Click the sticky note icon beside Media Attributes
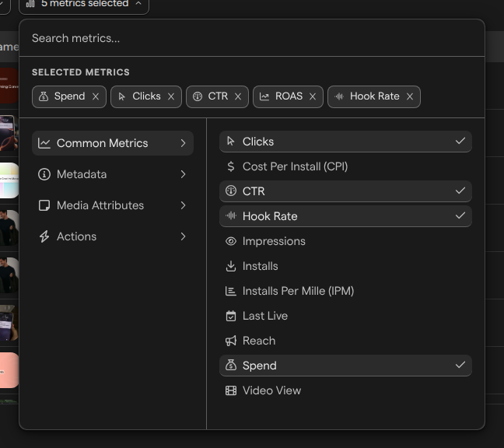504x448 pixels. 44,205
